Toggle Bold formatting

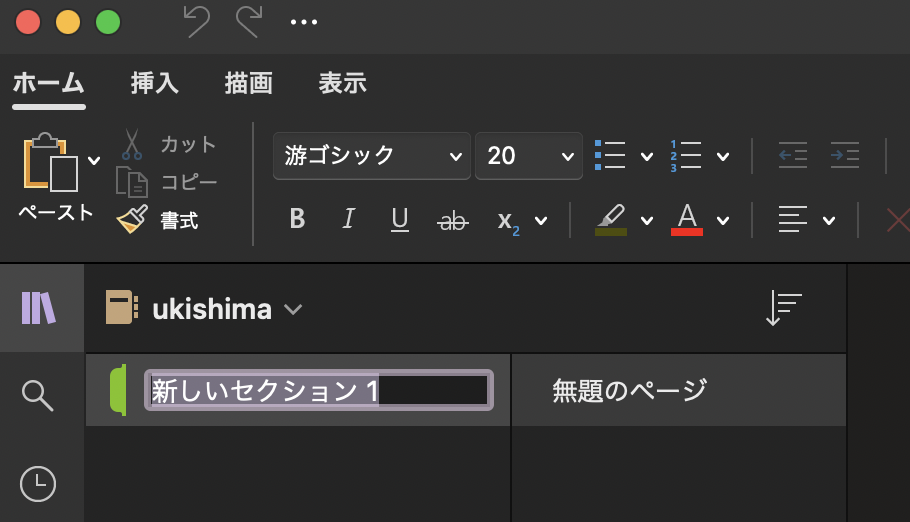[x=296, y=219]
